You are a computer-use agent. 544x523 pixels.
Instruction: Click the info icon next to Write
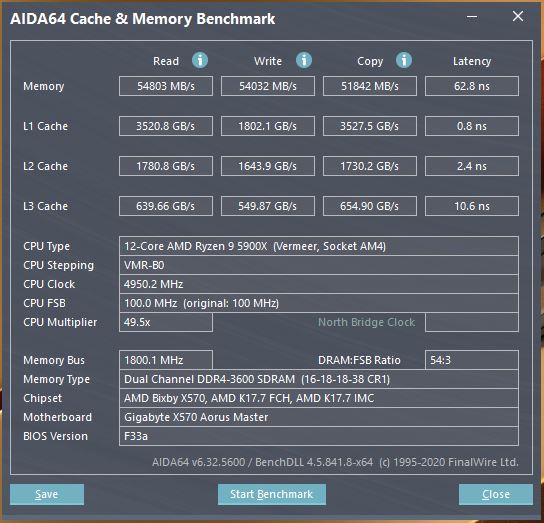[x=304, y=60]
